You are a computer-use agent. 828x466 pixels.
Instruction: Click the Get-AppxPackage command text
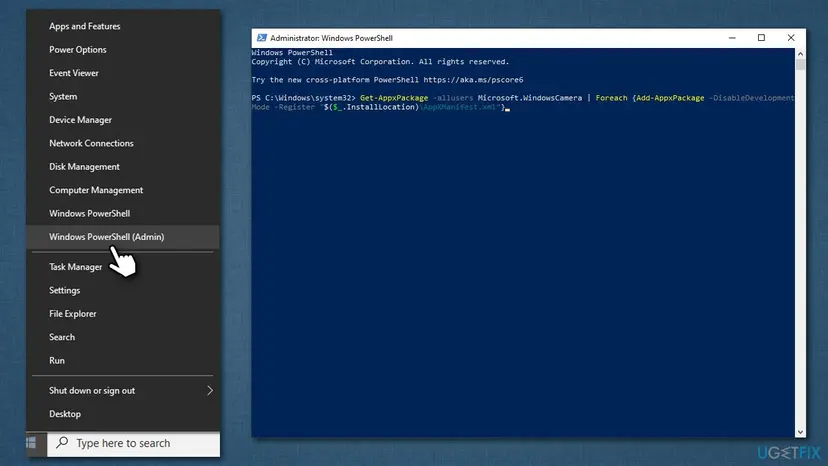tap(394, 98)
